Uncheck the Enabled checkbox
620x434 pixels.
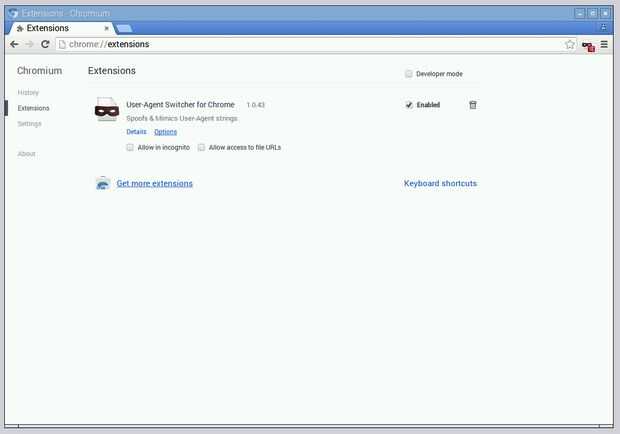(x=409, y=105)
